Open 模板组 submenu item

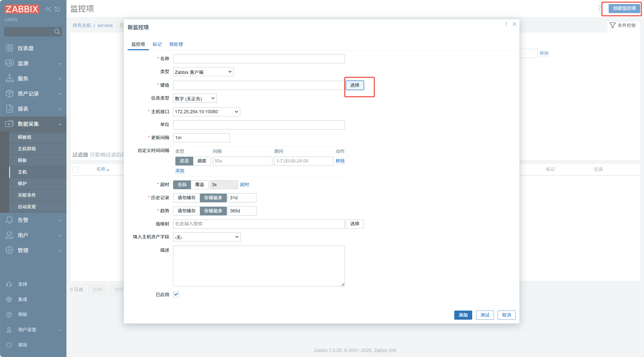(x=38, y=137)
